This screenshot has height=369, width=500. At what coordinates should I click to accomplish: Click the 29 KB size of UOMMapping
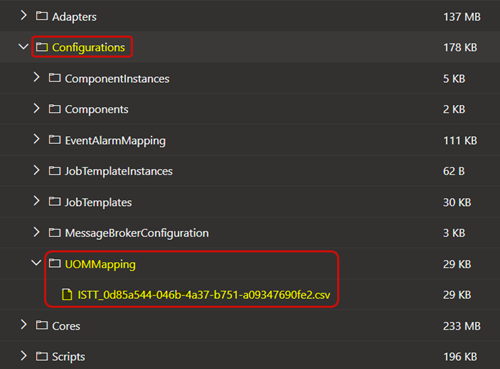point(457,264)
